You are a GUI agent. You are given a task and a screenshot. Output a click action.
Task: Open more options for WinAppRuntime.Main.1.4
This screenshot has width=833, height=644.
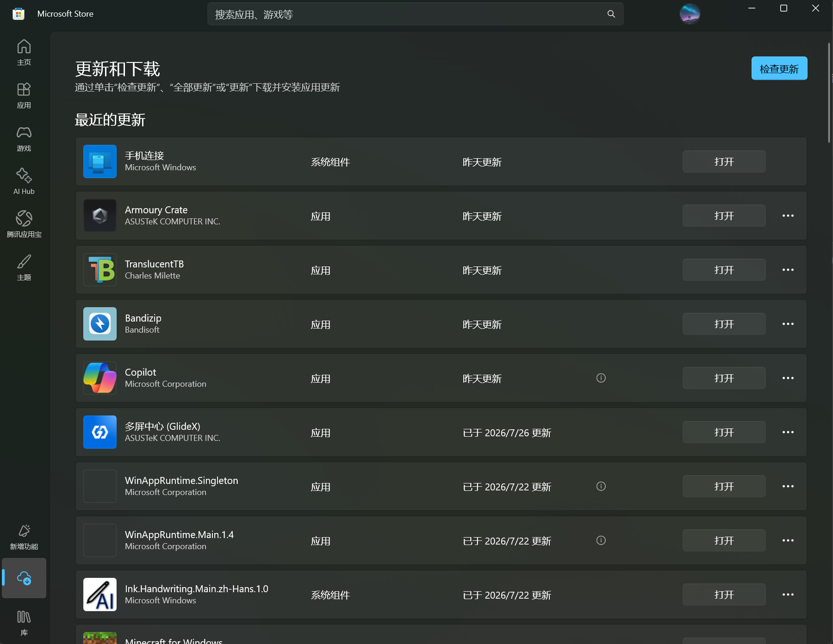pyautogui.click(x=788, y=540)
